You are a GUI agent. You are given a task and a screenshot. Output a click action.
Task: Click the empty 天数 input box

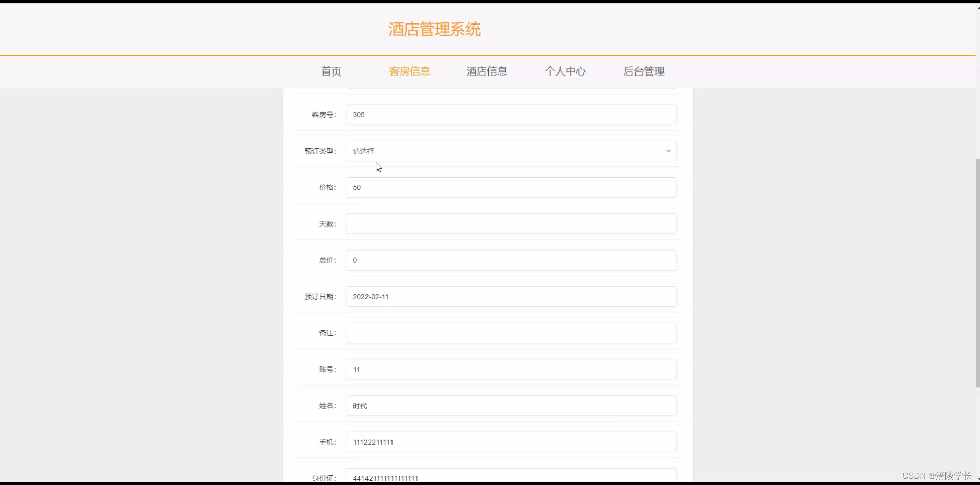click(510, 224)
